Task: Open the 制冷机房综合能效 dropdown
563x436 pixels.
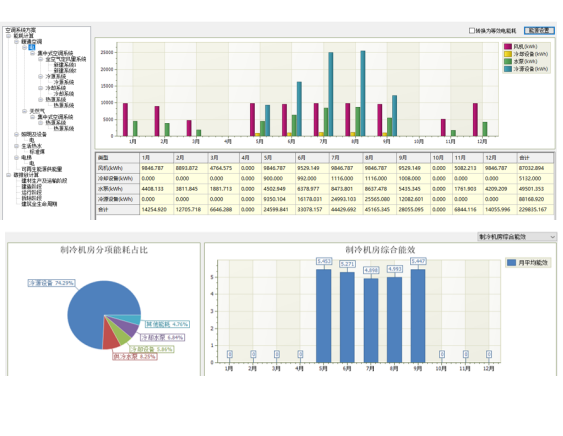Action: pos(517,237)
